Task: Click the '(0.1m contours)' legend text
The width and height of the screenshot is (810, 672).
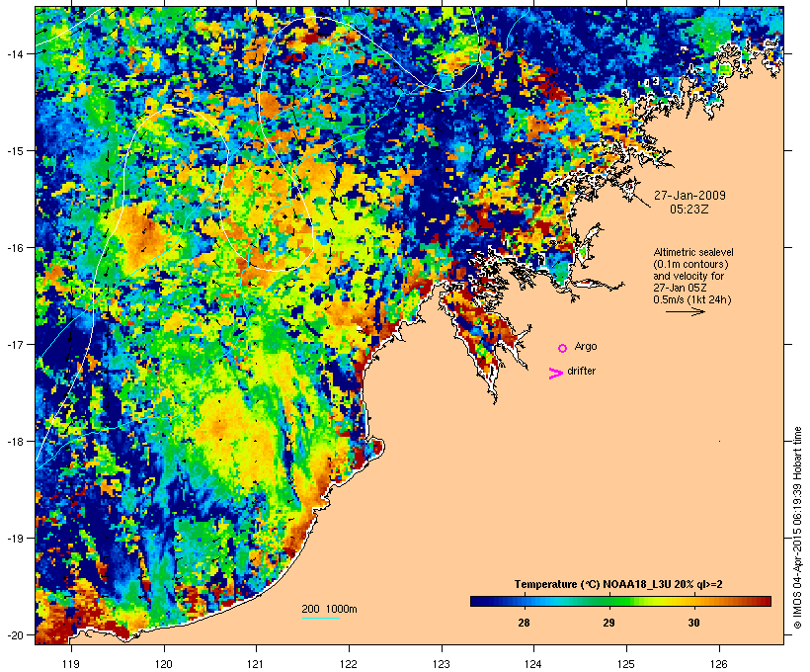Action: click(x=690, y=264)
